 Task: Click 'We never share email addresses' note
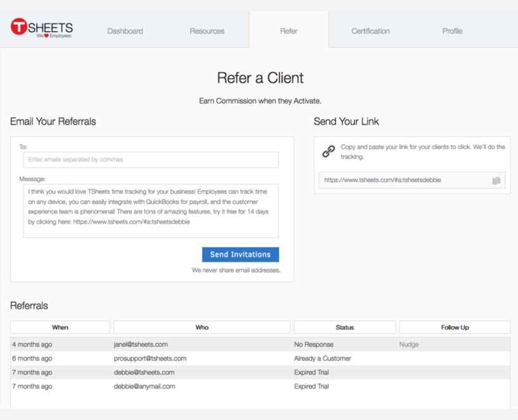point(236,270)
